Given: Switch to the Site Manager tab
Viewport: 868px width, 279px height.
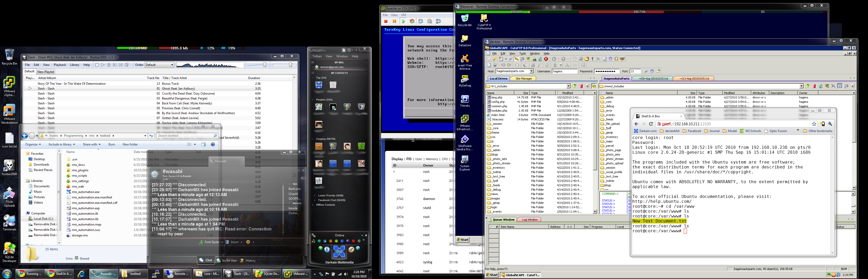Looking at the screenshot, I should coord(524,79).
